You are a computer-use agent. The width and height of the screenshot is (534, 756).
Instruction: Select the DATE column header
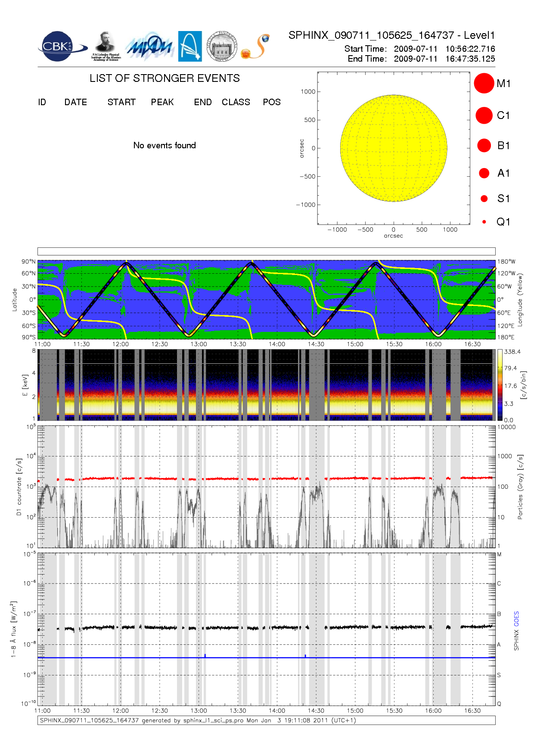click(x=76, y=102)
